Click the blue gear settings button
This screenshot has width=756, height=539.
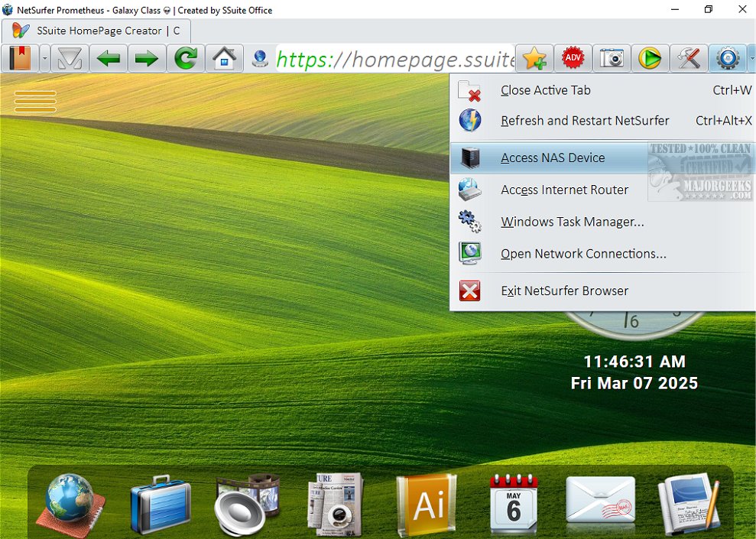(727, 58)
